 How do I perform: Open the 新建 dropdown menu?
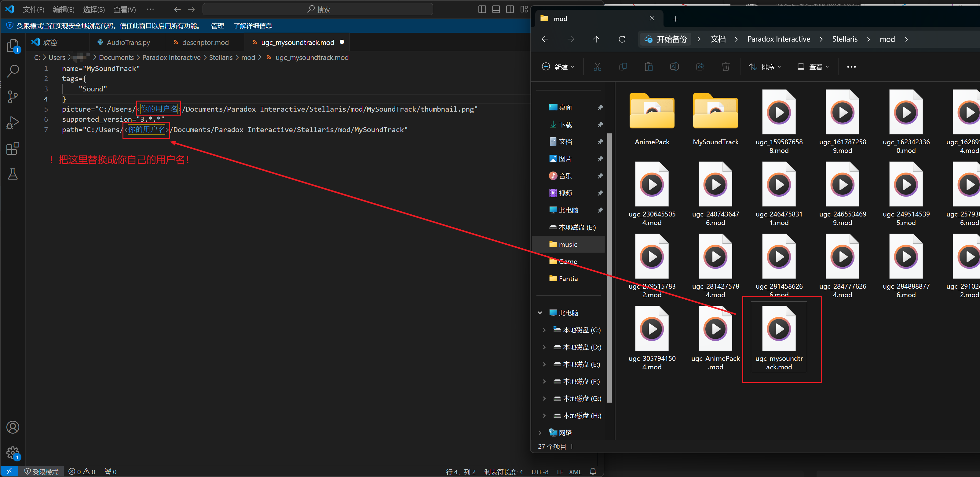point(558,67)
